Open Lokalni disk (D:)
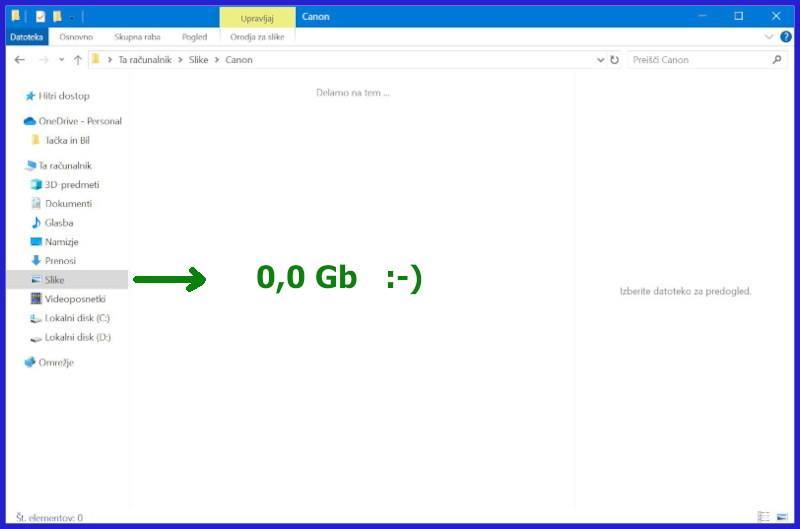 pos(77,337)
